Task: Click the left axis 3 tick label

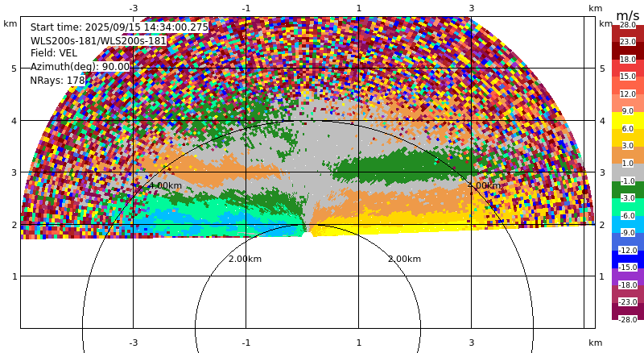Action: [x=14, y=172]
